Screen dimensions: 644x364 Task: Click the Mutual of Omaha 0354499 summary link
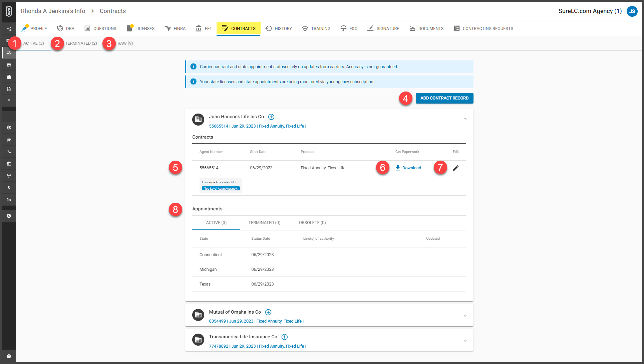[256, 321]
